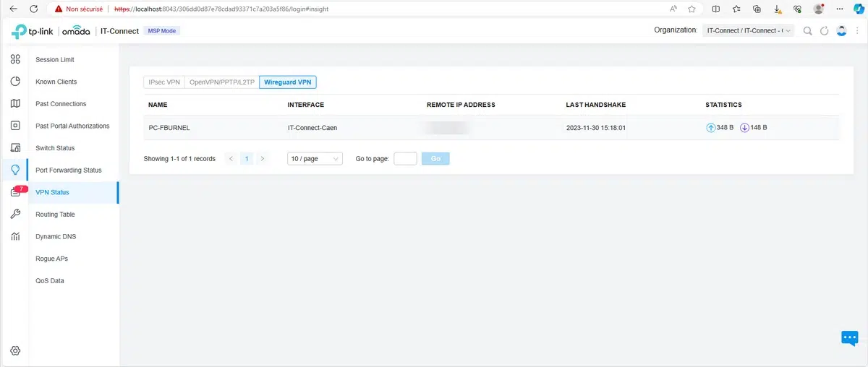Click the 148 B download statistic
The image size is (868, 367).
point(754,127)
